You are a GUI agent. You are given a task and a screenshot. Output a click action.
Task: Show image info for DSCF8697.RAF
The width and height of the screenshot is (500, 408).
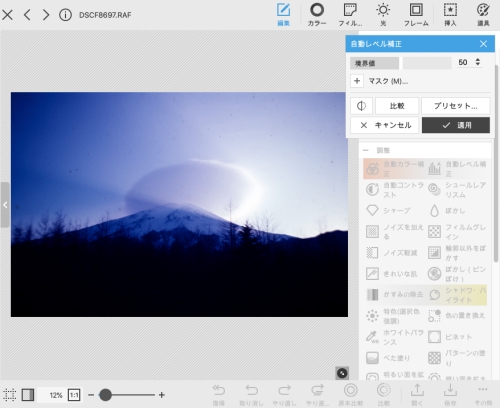65,15
